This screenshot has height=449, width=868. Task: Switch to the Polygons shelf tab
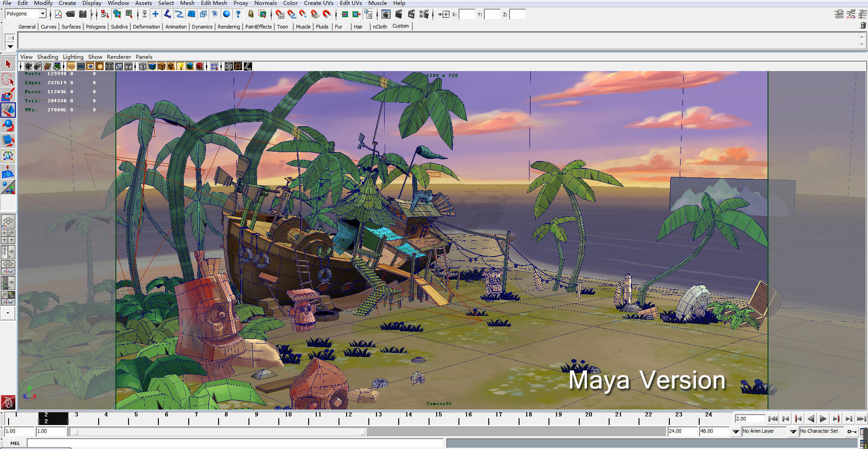95,27
